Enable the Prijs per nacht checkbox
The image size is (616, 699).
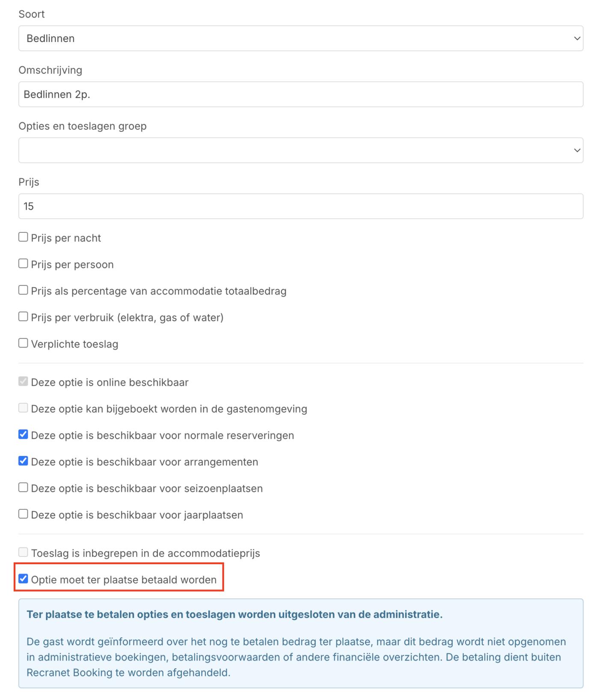tap(23, 237)
